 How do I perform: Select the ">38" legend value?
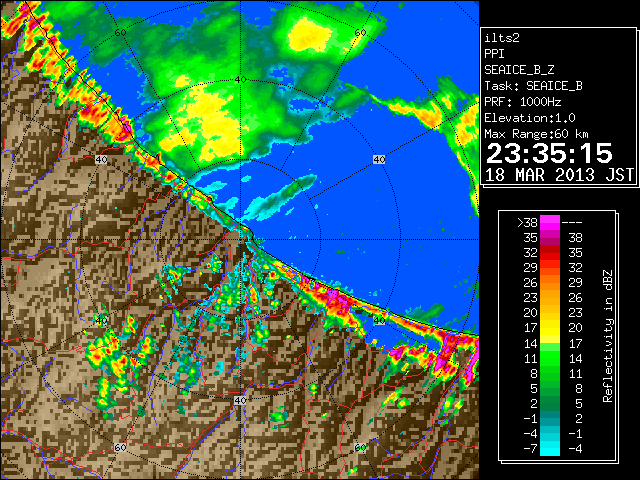point(527,223)
